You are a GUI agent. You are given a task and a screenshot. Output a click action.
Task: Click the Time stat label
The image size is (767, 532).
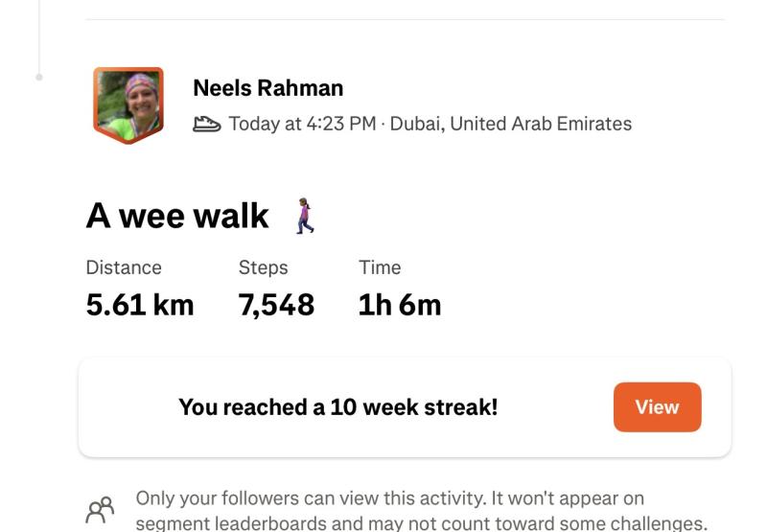point(380,267)
